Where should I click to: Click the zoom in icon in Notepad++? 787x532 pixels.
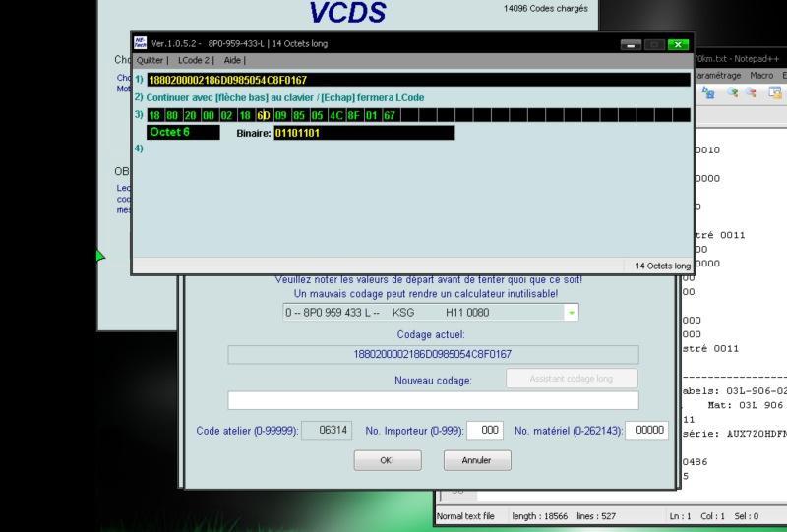click(732, 92)
